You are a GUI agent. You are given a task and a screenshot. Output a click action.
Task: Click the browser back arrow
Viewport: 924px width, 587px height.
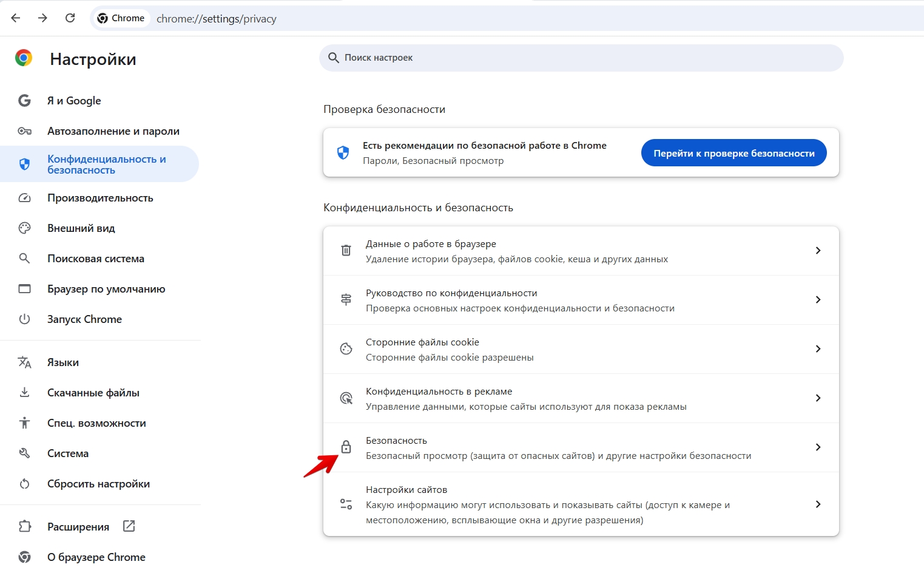16,18
